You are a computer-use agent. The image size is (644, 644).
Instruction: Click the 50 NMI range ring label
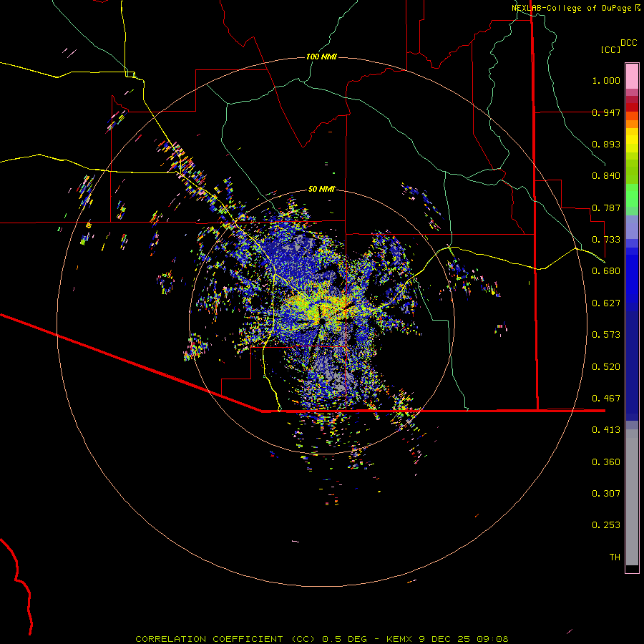pos(321,189)
